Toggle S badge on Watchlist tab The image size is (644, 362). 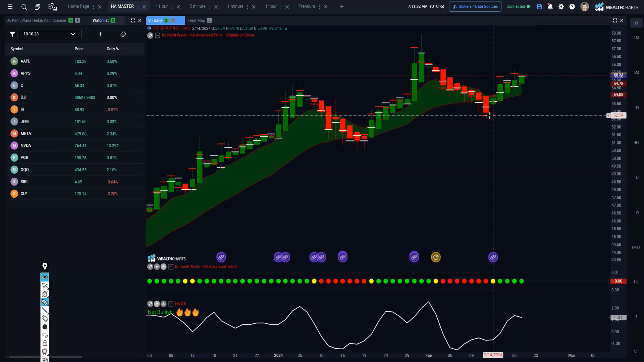(113, 20)
